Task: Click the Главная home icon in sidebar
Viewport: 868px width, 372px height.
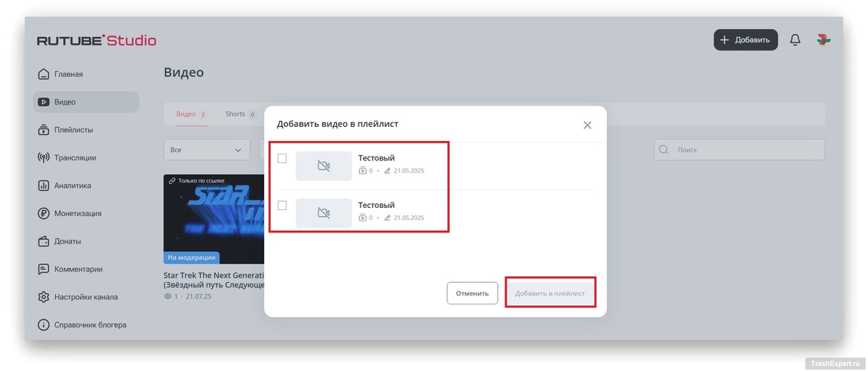Action: (x=44, y=74)
